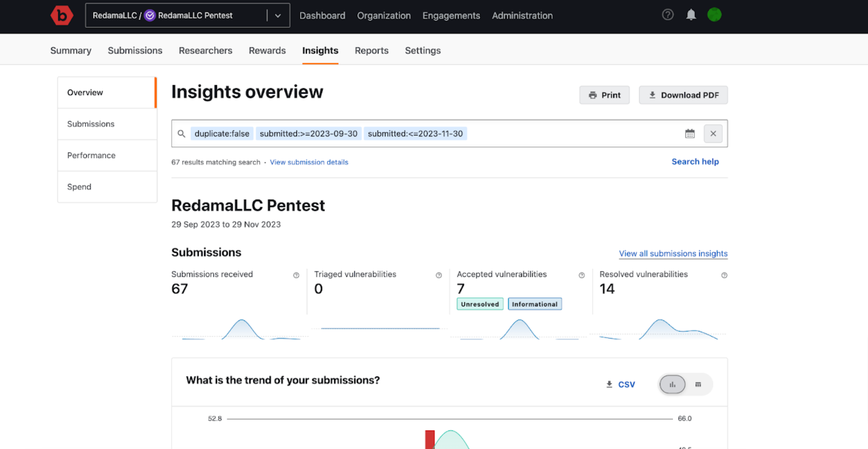The width and height of the screenshot is (868, 449).
Task: Download the trend data as CSV
Action: [x=621, y=384]
